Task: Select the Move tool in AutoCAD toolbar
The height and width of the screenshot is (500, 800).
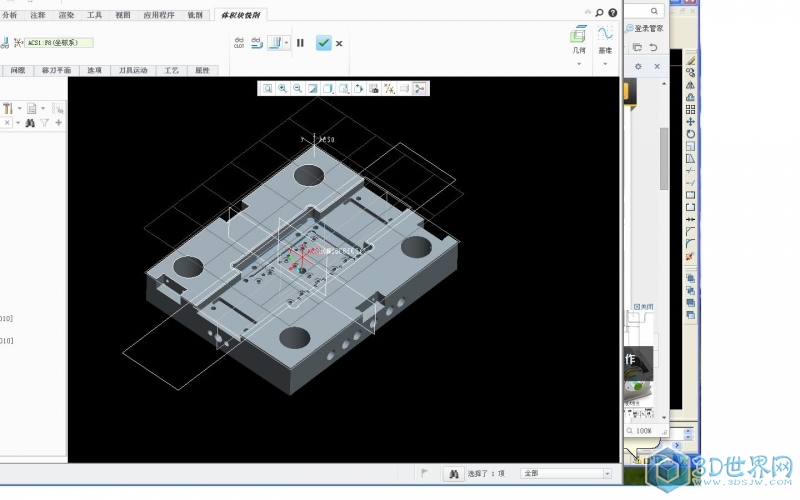Action: [x=690, y=122]
